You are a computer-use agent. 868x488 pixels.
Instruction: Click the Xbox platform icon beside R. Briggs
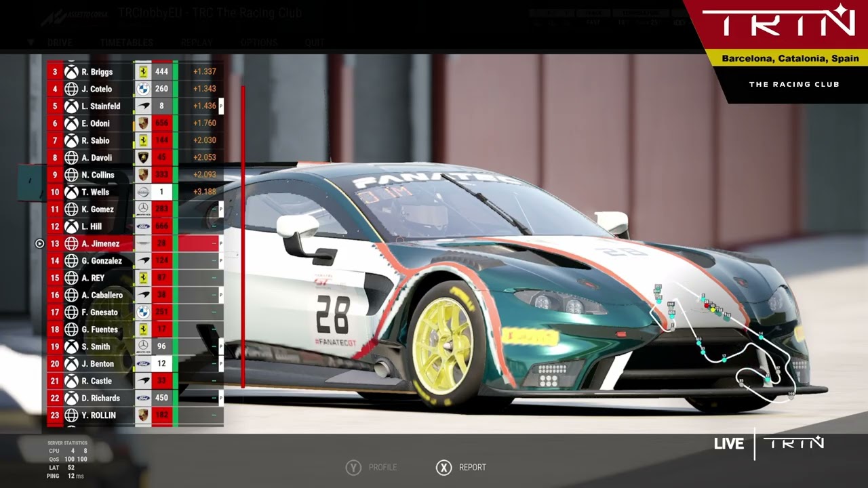coord(71,72)
